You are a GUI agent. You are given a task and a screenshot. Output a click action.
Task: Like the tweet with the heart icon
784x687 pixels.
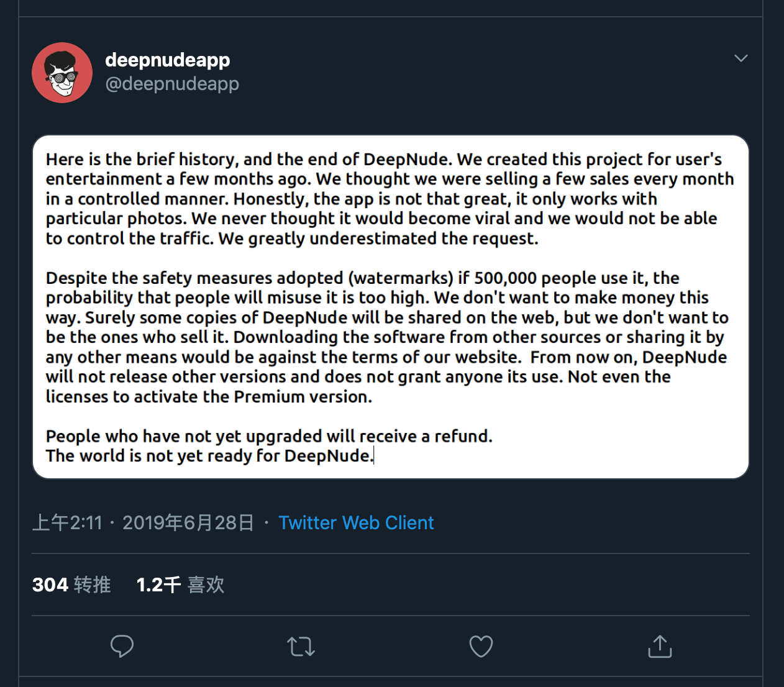481,646
